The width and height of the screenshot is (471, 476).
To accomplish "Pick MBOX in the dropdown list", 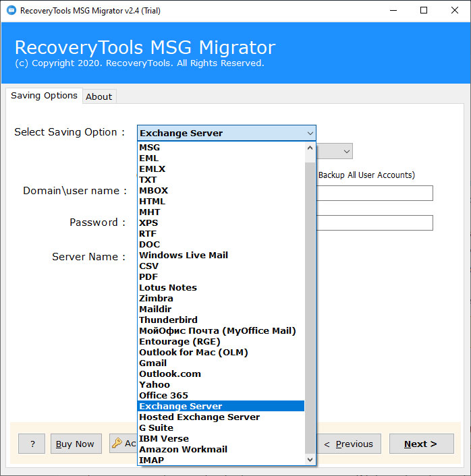I will coord(221,191).
